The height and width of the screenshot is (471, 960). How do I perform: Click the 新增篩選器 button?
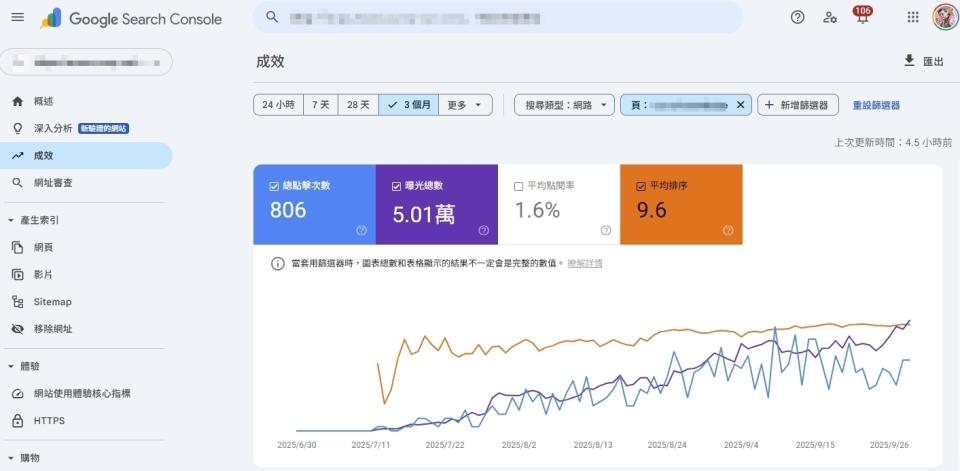click(x=798, y=105)
